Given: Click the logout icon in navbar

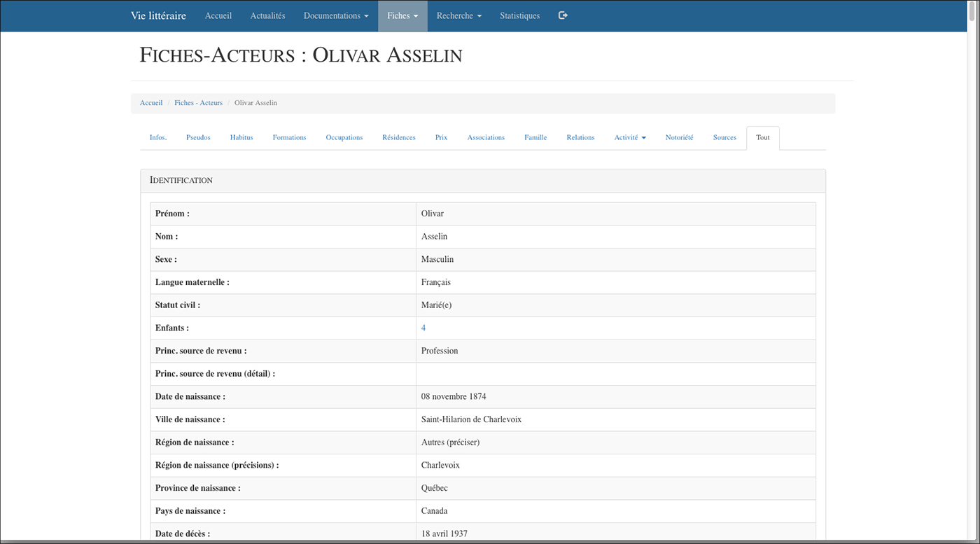Looking at the screenshot, I should 563,15.
